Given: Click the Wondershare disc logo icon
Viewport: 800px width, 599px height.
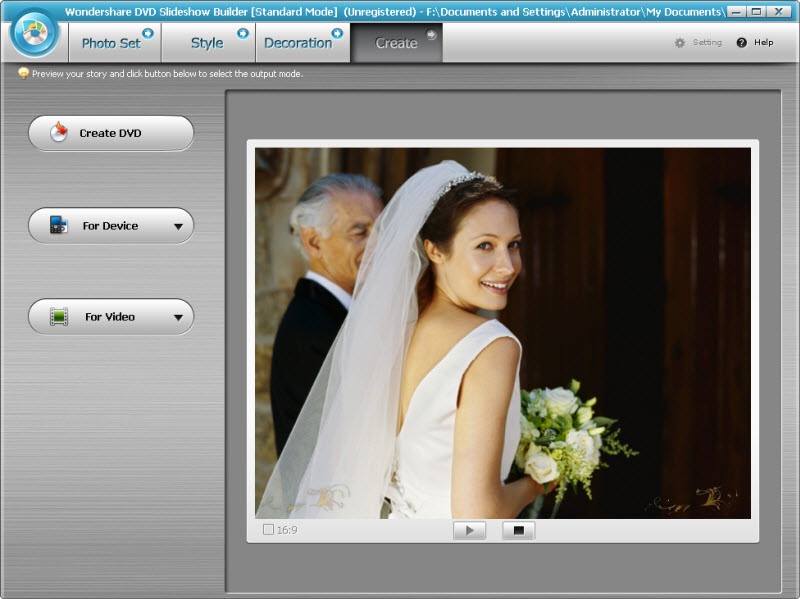Looking at the screenshot, I should point(35,31).
